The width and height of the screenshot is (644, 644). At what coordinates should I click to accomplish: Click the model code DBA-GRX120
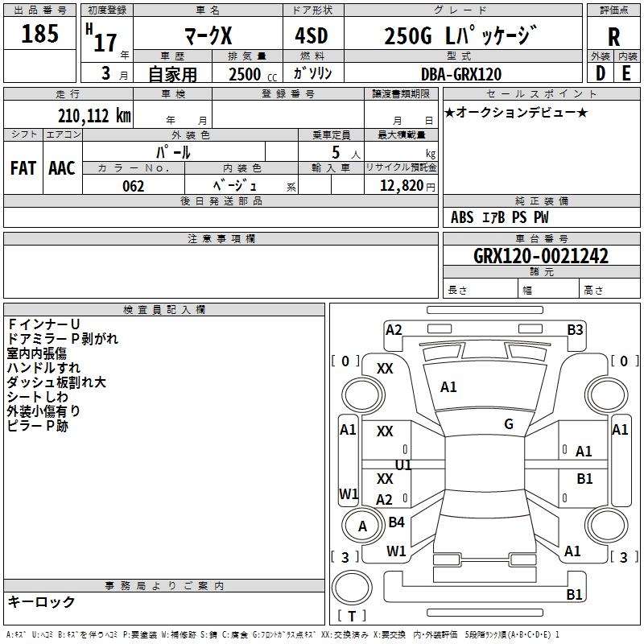tap(461, 74)
